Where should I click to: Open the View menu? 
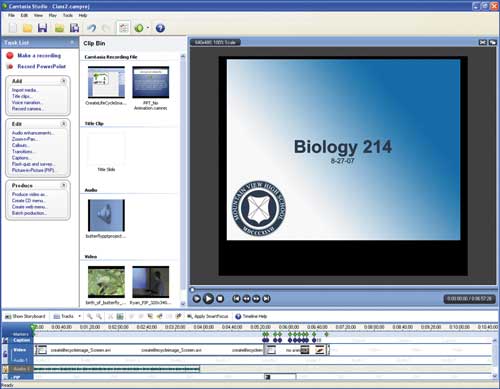tap(38, 15)
